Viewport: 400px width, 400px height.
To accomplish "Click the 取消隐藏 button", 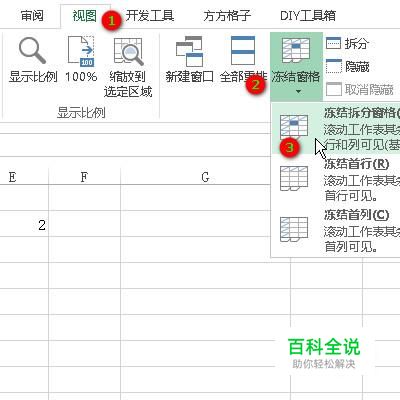I will tap(360, 89).
